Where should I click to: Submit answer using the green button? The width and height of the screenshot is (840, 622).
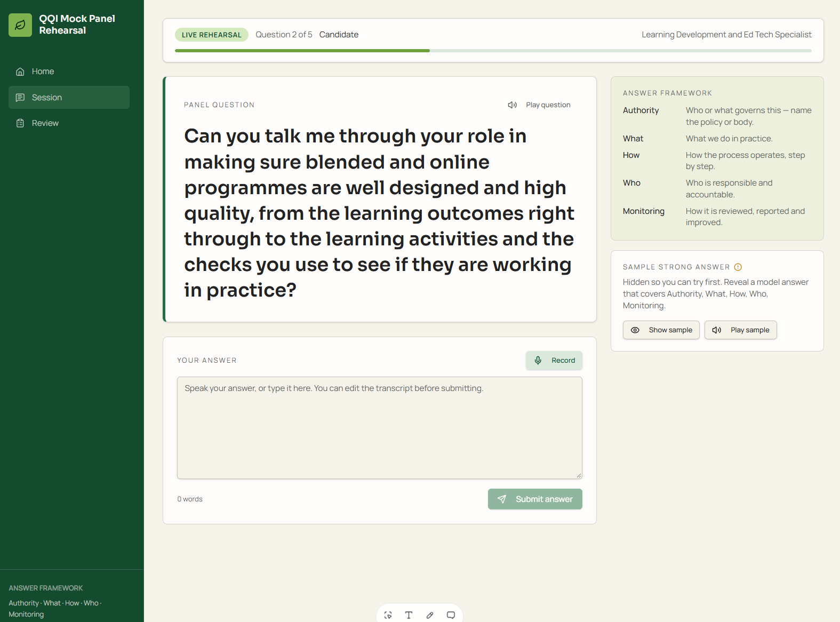(535, 499)
